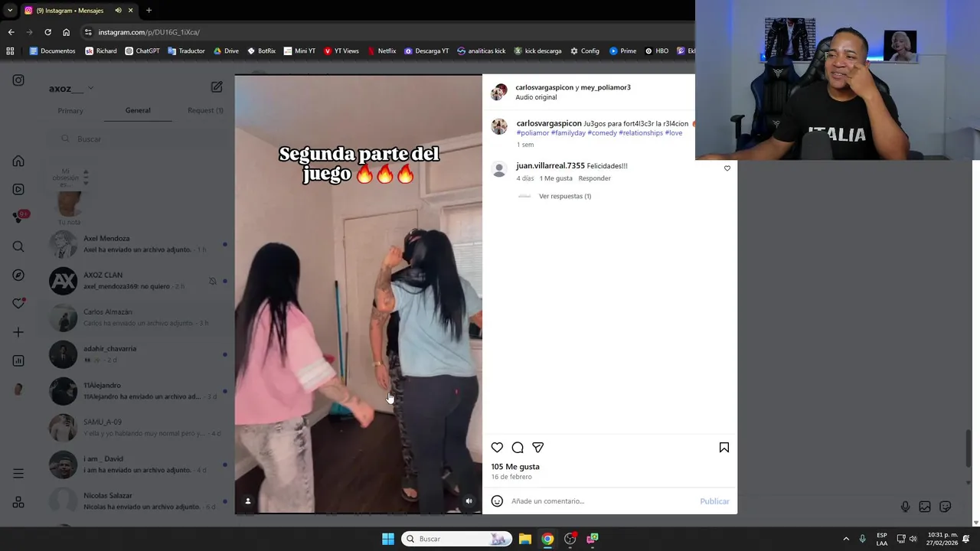980x551 pixels.
Task: Open Messages in Instagram sidebar
Action: [18, 218]
